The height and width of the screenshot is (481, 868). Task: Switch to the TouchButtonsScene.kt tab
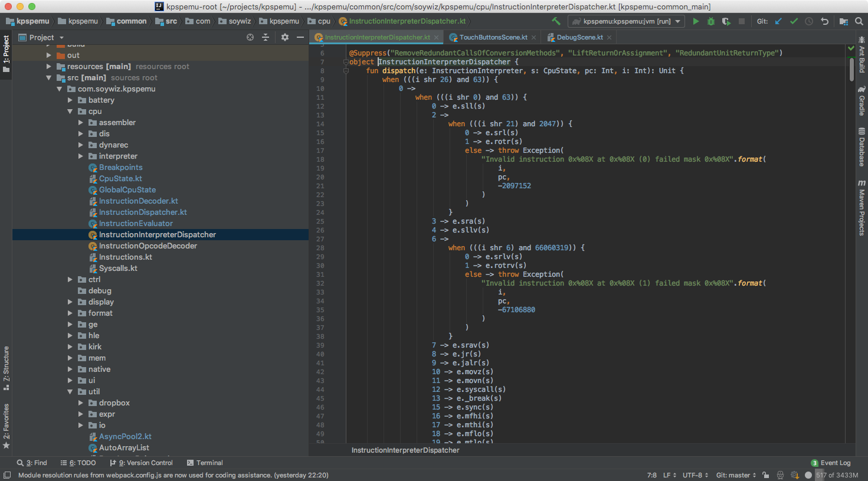(x=493, y=37)
